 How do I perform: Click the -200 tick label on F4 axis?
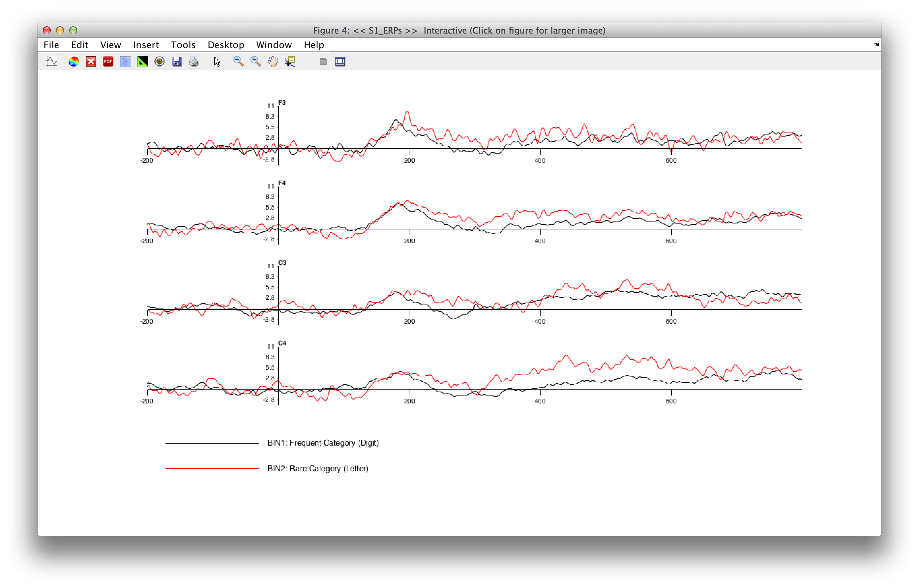point(147,241)
